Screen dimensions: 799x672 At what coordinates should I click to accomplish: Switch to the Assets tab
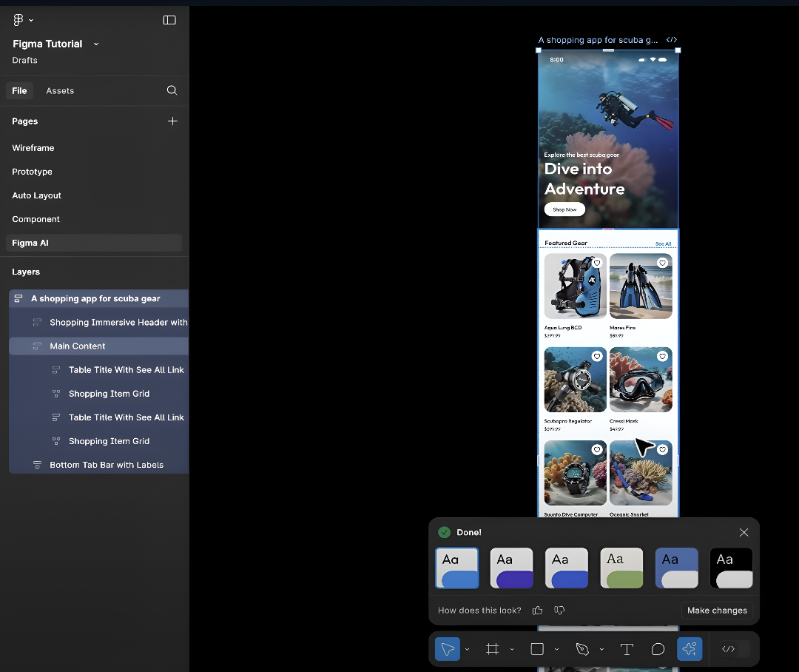pos(60,91)
